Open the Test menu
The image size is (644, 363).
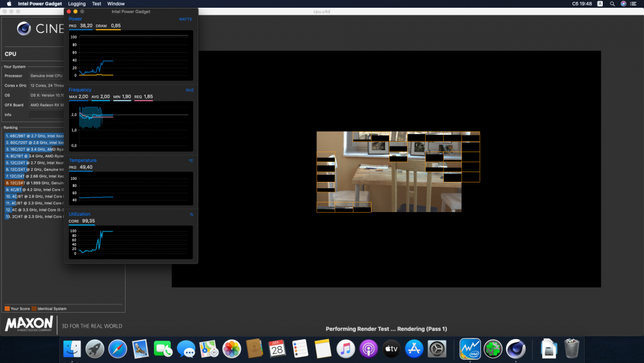point(97,4)
